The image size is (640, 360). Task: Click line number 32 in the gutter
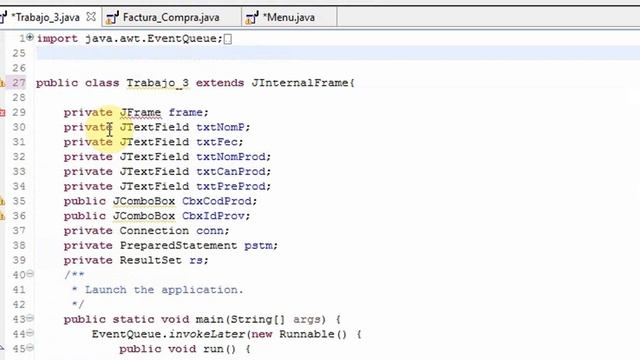click(x=19, y=157)
